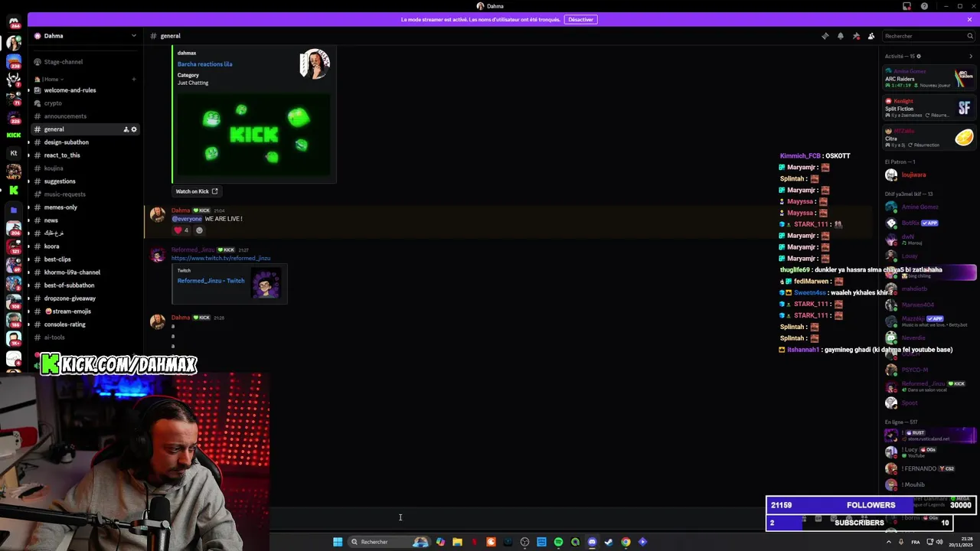Open the Stage-channel

tap(85, 62)
